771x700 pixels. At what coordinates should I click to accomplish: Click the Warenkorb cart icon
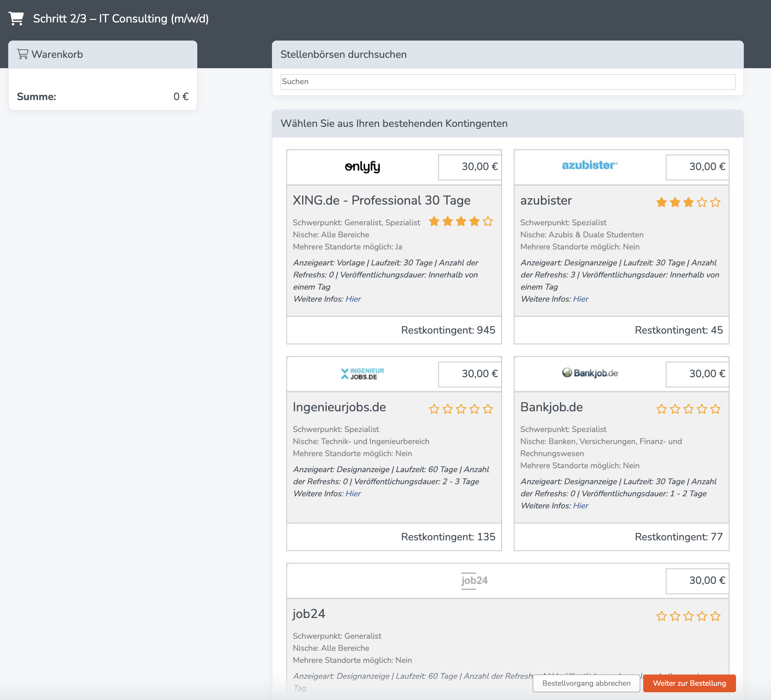click(x=22, y=54)
